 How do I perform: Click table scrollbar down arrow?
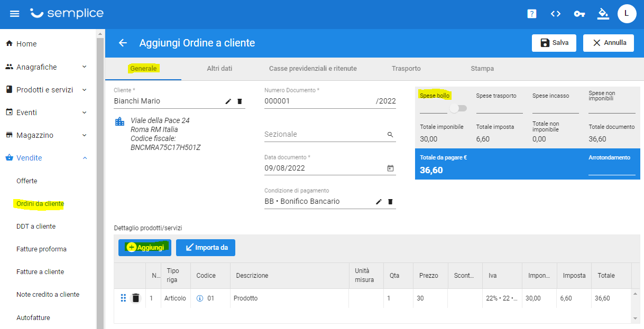636,318
